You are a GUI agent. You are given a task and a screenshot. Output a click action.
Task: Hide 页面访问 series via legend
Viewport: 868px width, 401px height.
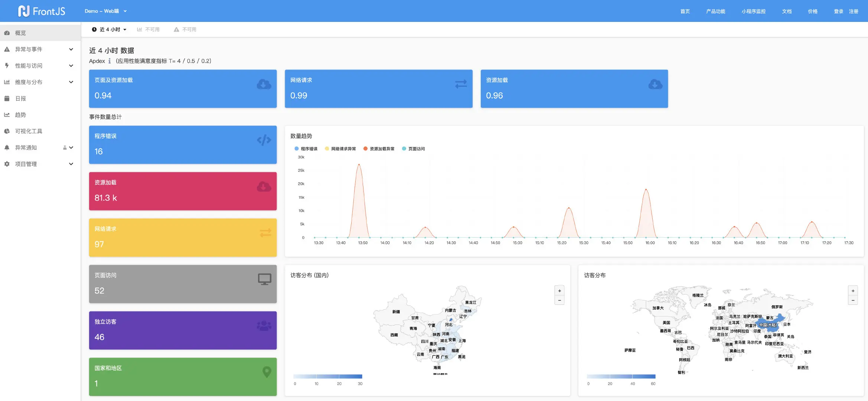pos(413,149)
